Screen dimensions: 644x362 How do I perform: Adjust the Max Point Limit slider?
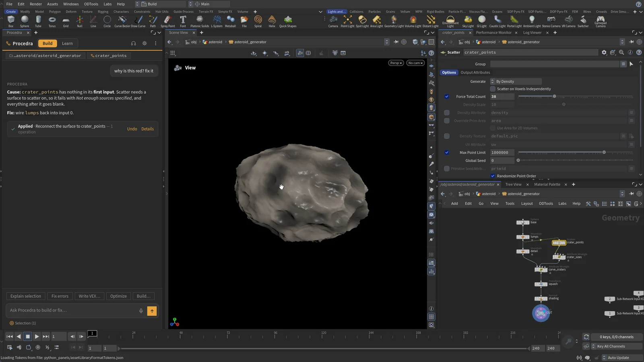[576, 152]
